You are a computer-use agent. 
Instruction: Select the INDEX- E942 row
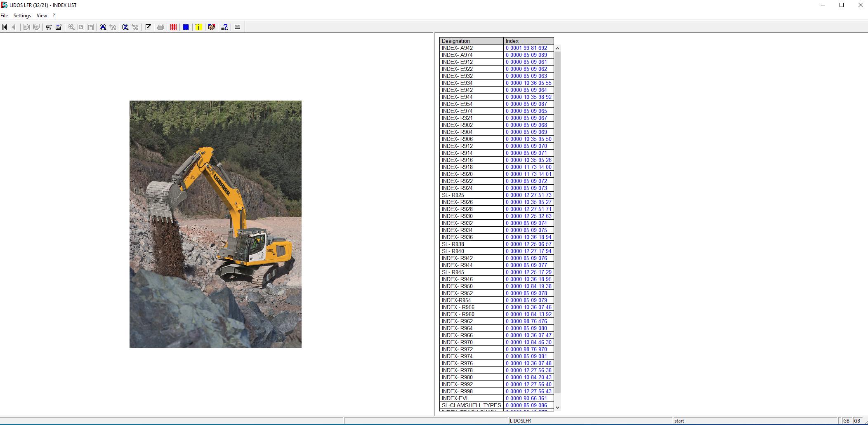click(497, 90)
